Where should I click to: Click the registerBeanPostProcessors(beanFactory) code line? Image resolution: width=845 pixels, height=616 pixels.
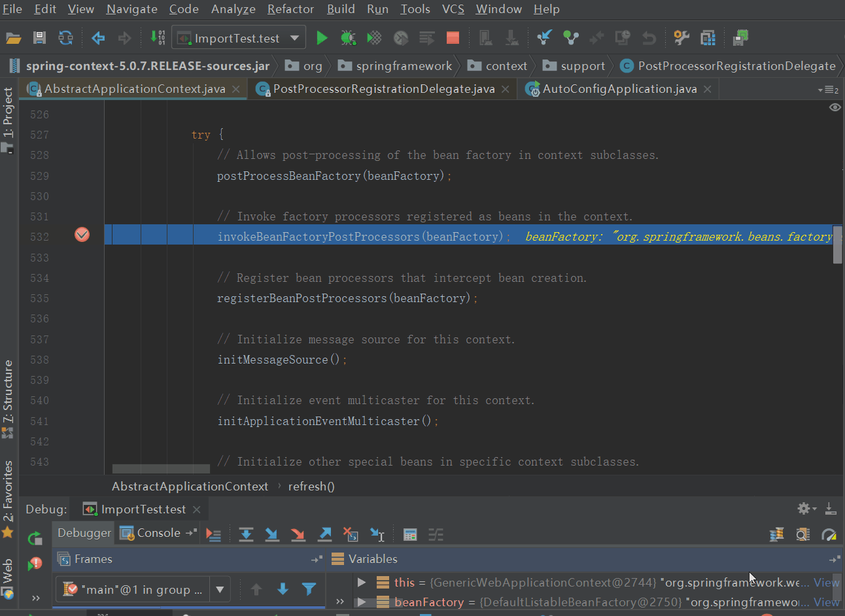347,298
